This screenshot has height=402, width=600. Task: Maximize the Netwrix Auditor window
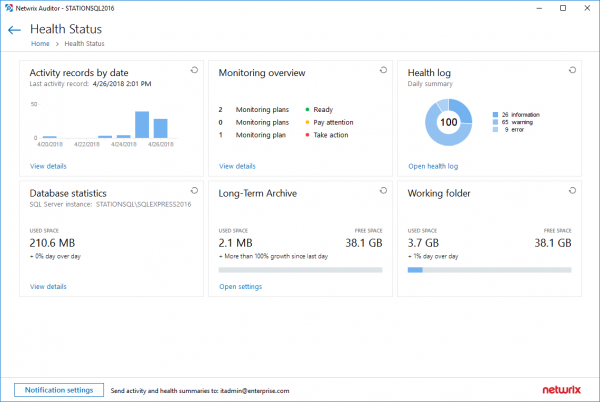click(x=563, y=8)
